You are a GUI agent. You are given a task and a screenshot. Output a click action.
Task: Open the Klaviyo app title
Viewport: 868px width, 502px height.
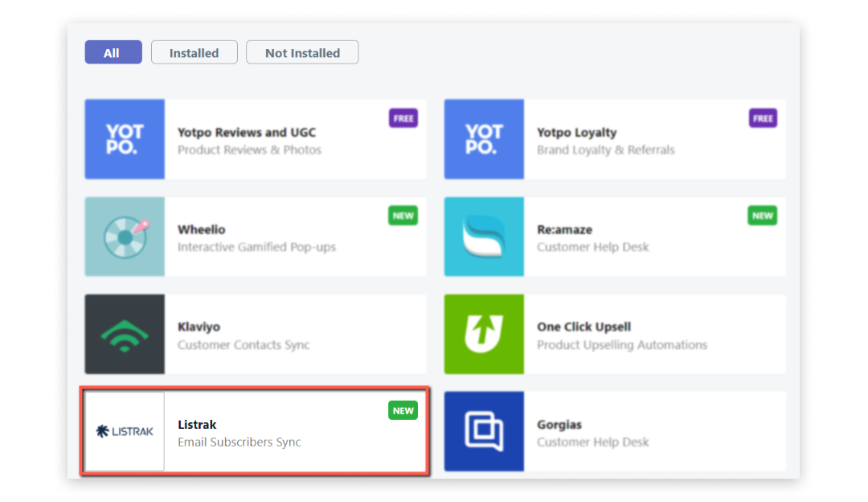[199, 327]
